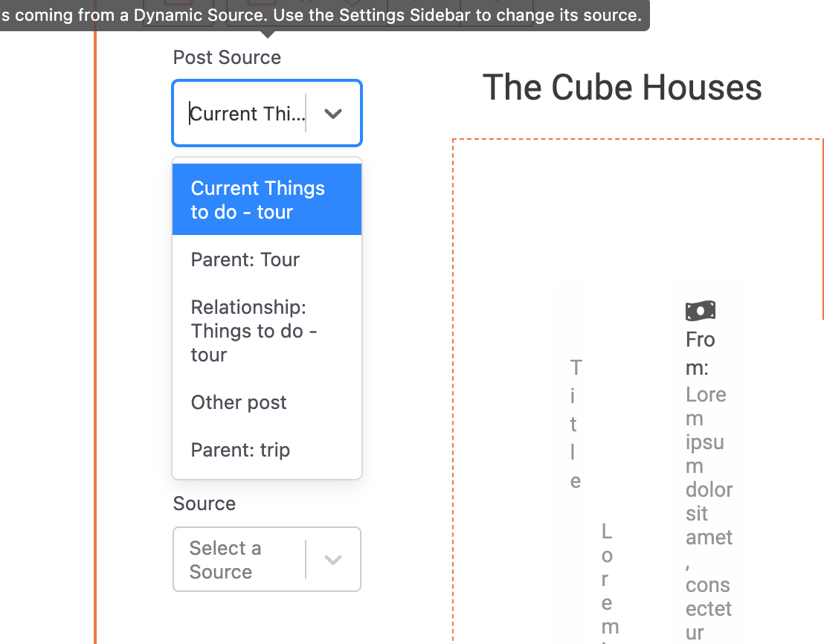Select The Cube Houses heading
Image resolution: width=824 pixels, height=644 pixels.
click(x=622, y=87)
